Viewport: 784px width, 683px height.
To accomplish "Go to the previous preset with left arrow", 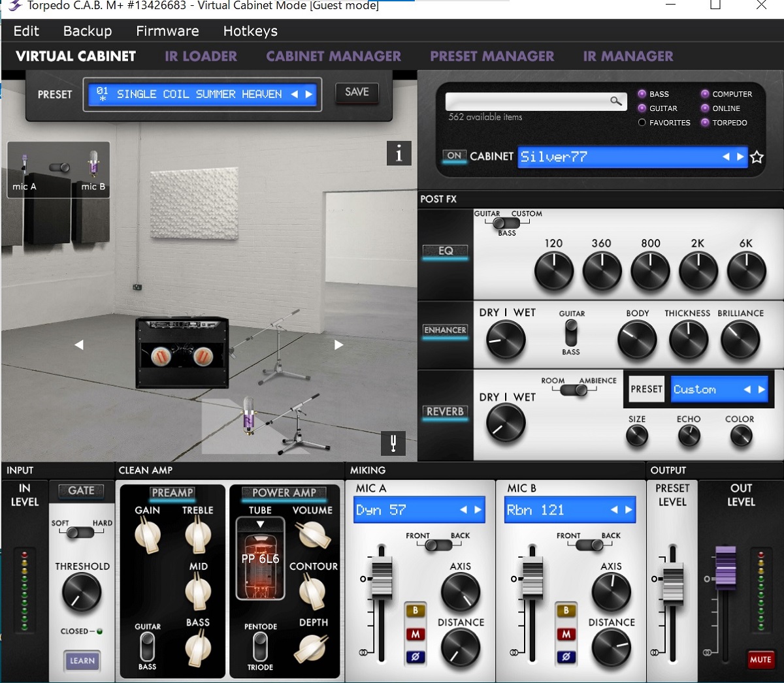I will [x=295, y=94].
